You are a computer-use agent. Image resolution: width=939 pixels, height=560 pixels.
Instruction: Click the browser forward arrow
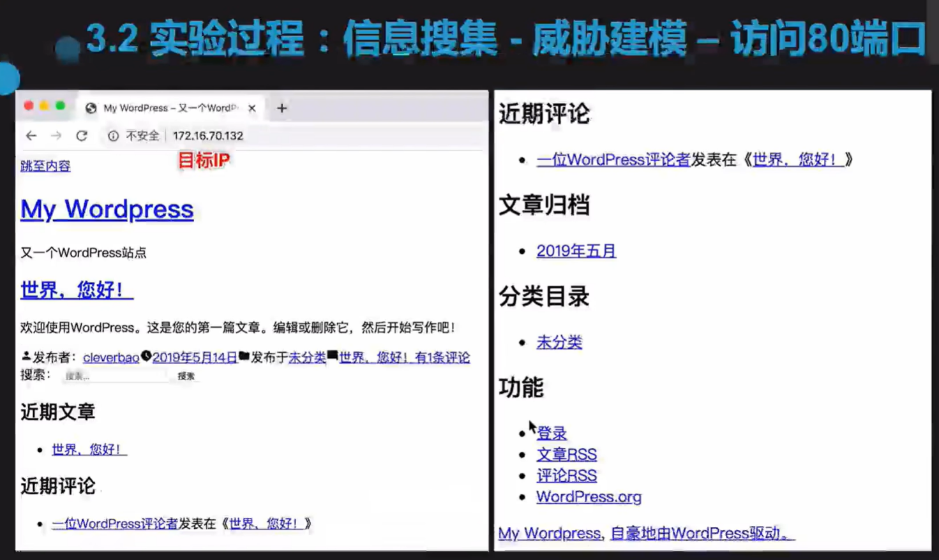click(x=56, y=135)
